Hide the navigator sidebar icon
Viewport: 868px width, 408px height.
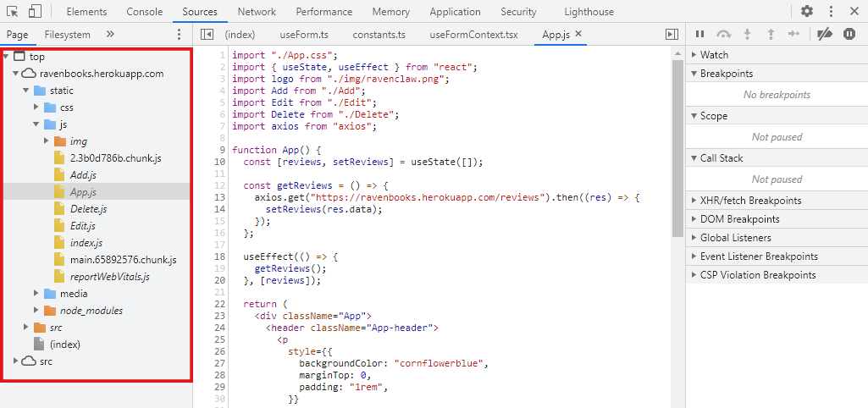coord(207,35)
